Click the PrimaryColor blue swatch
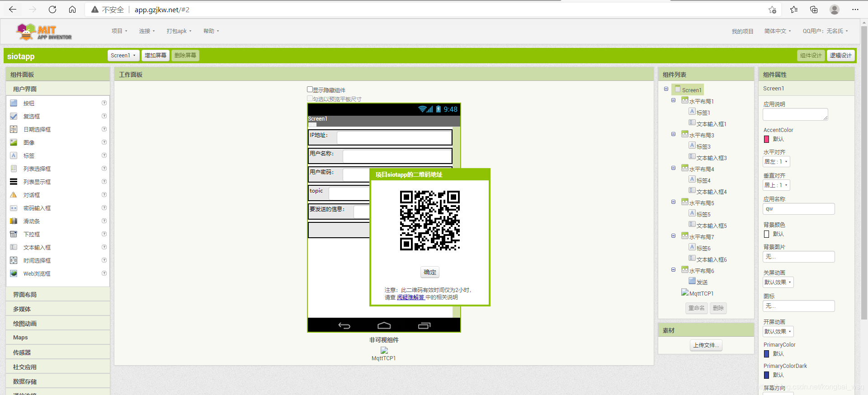Viewport: 868px width, 395px height. click(x=766, y=354)
